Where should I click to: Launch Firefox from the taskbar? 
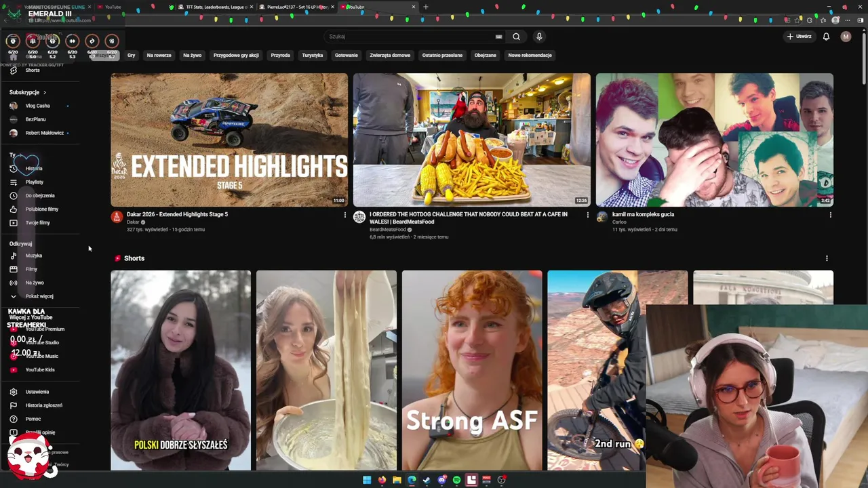(x=382, y=480)
